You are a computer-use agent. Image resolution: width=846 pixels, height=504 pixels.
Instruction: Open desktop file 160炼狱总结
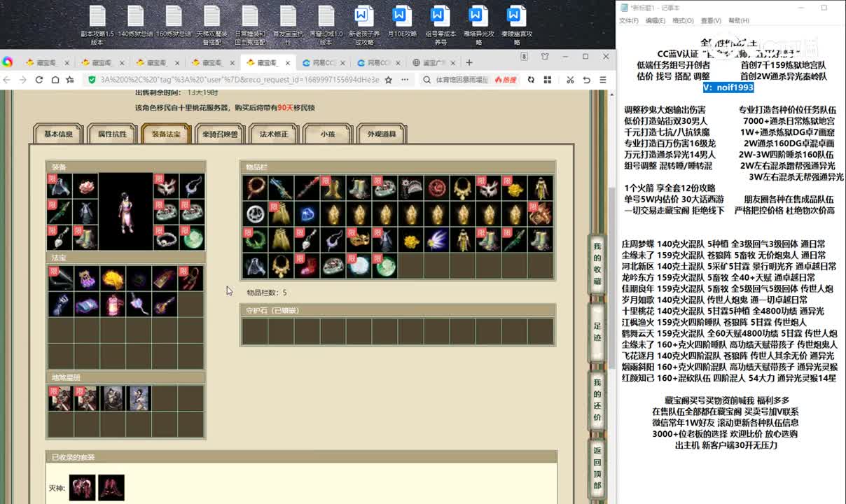(174, 21)
